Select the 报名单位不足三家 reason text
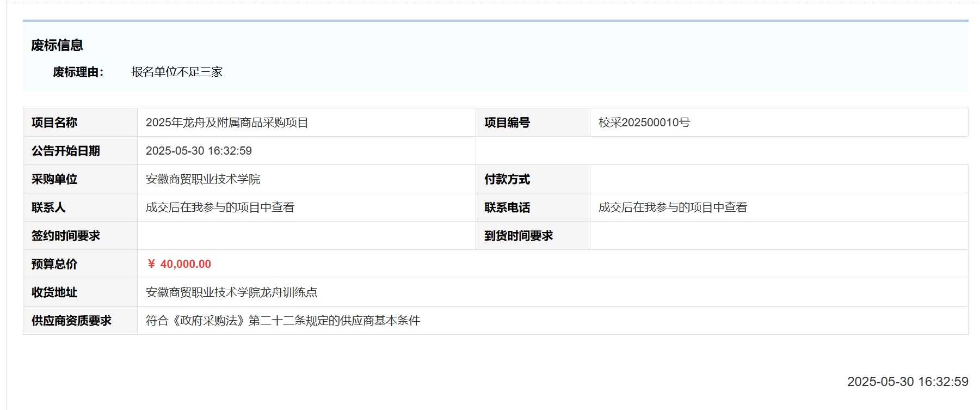Screen dimensions: 980x410 pyautogui.click(x=177, y=72)
